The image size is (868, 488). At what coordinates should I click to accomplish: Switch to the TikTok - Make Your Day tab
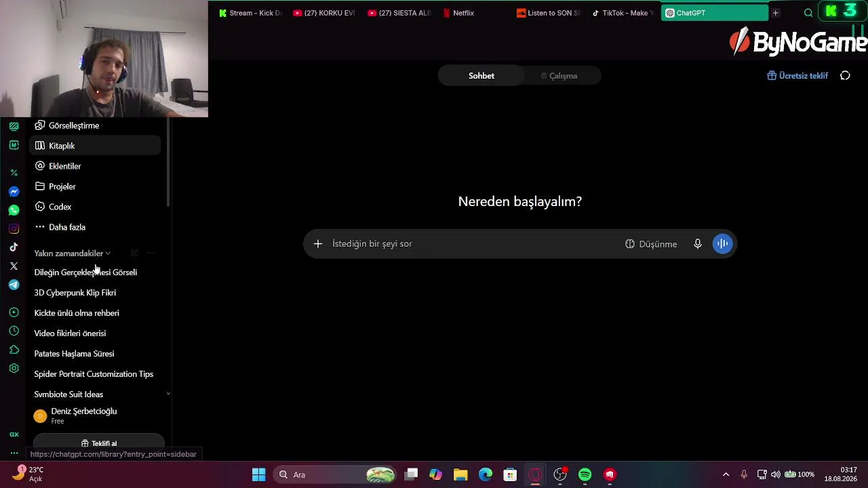[x=623, y=13]
